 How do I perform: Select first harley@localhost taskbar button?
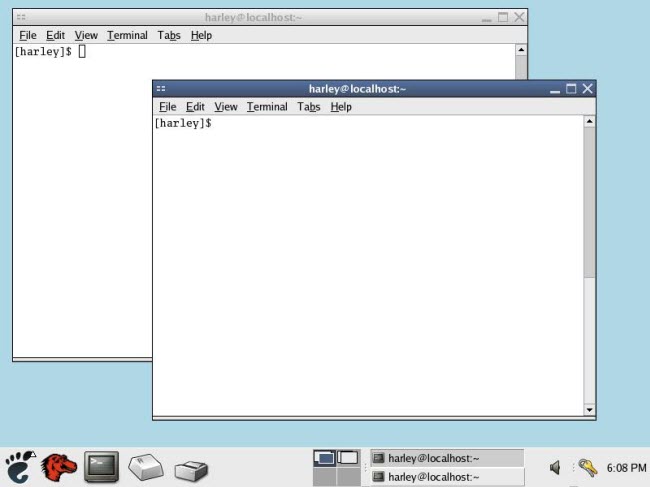point(447,458)
